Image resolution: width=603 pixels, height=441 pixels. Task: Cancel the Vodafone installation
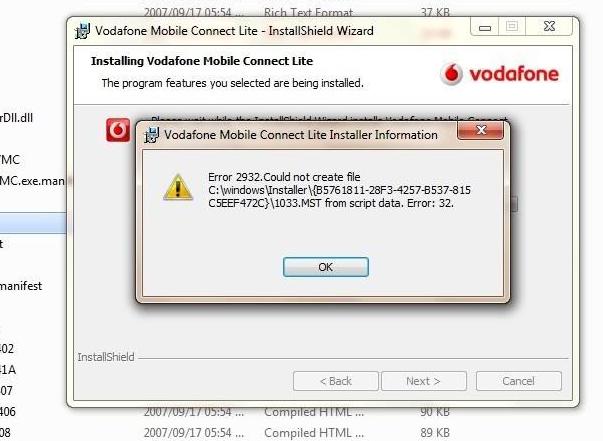coord(518,381)
